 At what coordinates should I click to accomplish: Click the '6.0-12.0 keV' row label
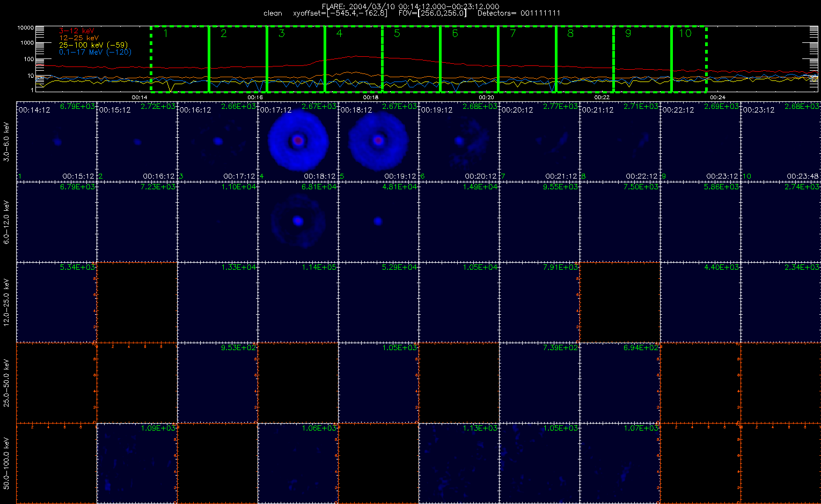(6, 222)
